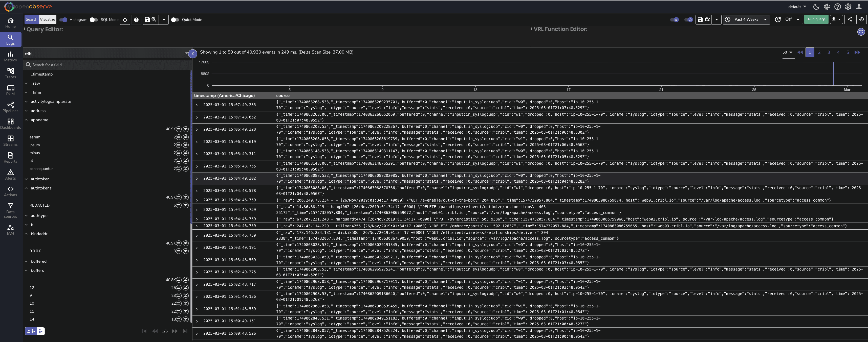Toggle the Histogram switch
868x342 pixels.
point(63,20)
